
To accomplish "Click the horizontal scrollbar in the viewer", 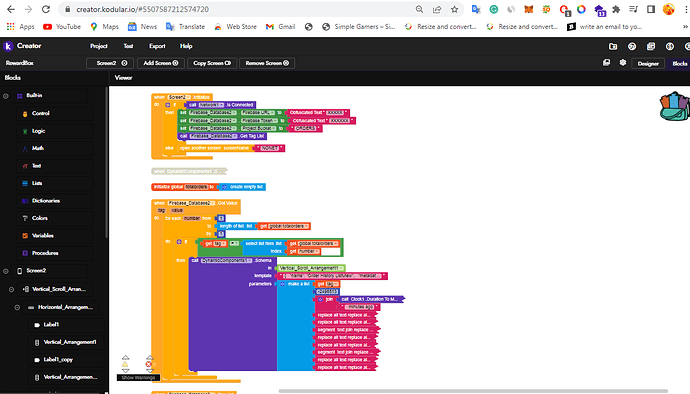I will 473,391.
